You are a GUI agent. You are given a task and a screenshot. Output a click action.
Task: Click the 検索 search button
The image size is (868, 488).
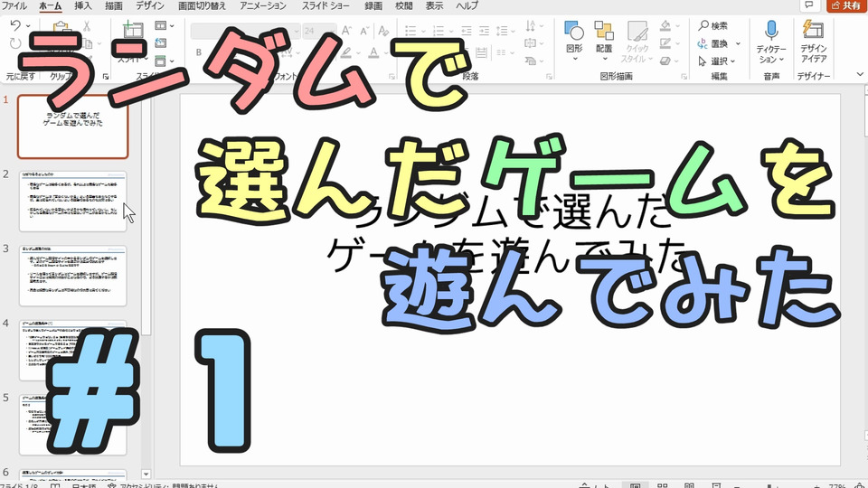pyautogui.click(x=713, y=25)
